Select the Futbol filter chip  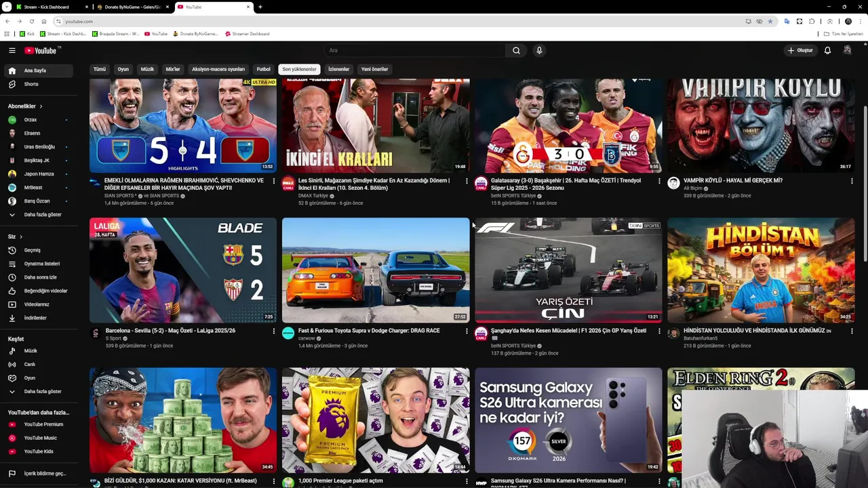[264, 69]
